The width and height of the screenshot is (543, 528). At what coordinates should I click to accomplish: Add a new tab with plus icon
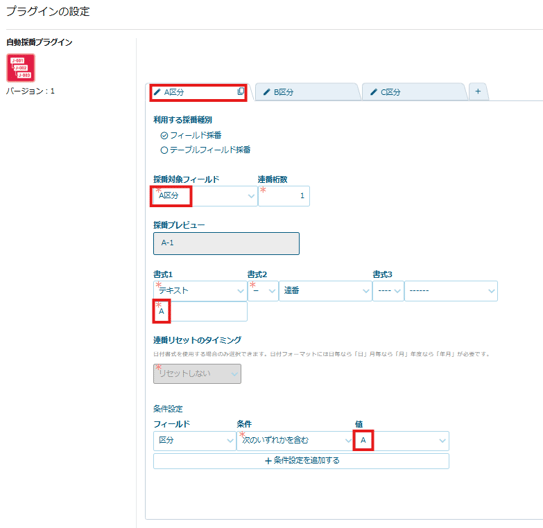478,91
